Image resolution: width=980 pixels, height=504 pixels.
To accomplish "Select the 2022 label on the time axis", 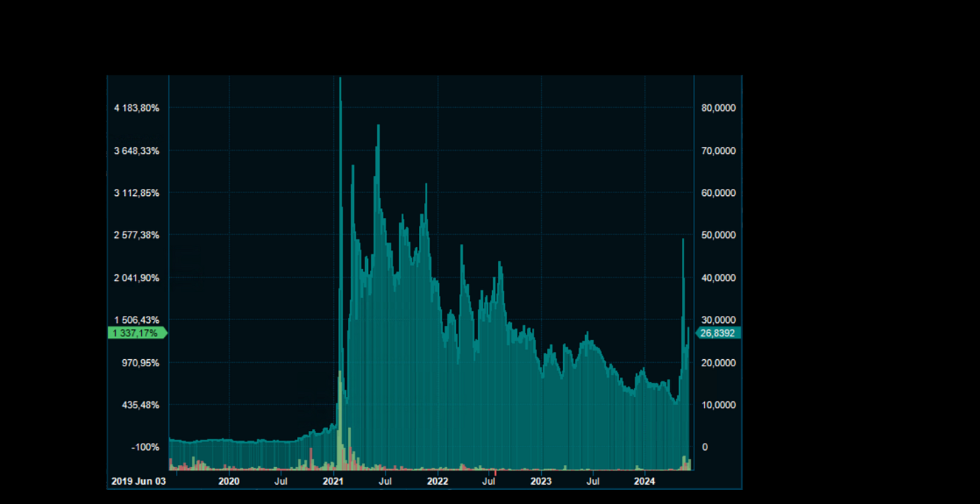I will (x=437, y=481).
